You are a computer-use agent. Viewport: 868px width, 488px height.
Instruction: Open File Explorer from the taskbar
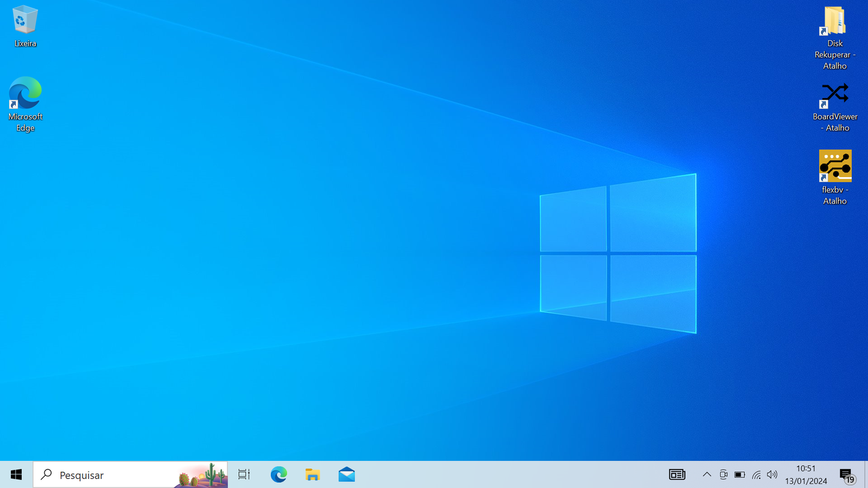[x=312, y=475]
